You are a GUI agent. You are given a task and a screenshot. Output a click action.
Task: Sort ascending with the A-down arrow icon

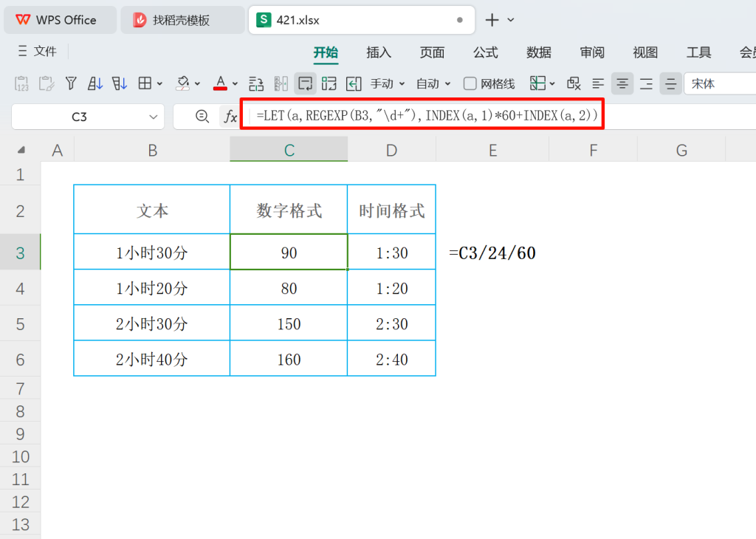[x=95, y=83]
